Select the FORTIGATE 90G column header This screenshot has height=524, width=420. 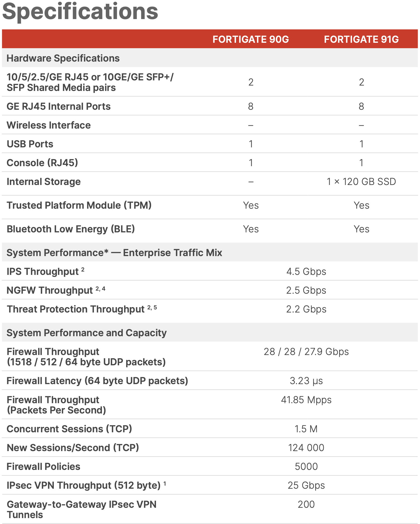point(251,39)
